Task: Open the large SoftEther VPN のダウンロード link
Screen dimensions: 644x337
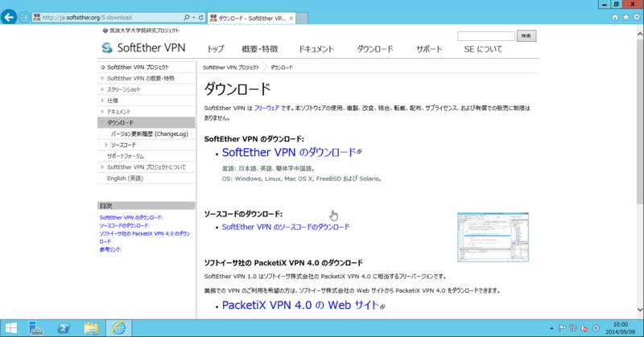Action: tap(289, 152)
